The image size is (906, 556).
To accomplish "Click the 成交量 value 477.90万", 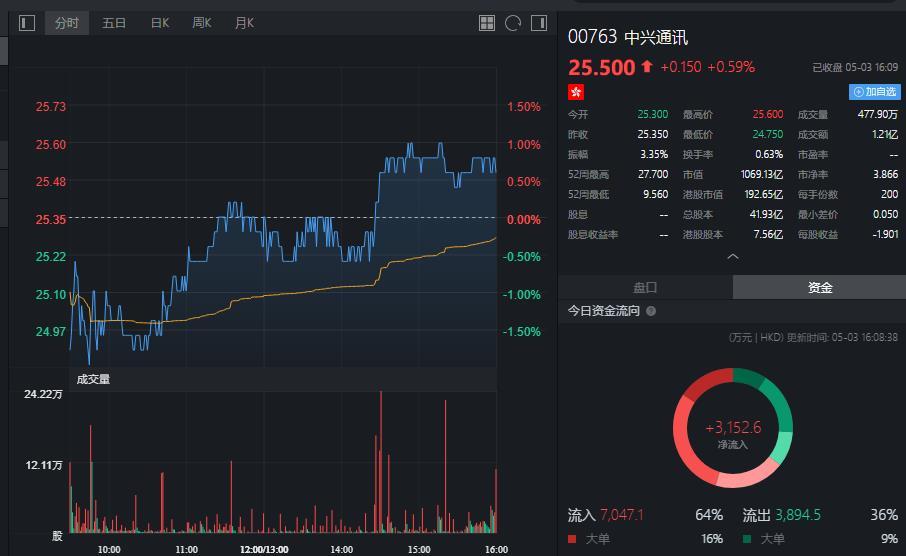I will click(x=878, y=114).
